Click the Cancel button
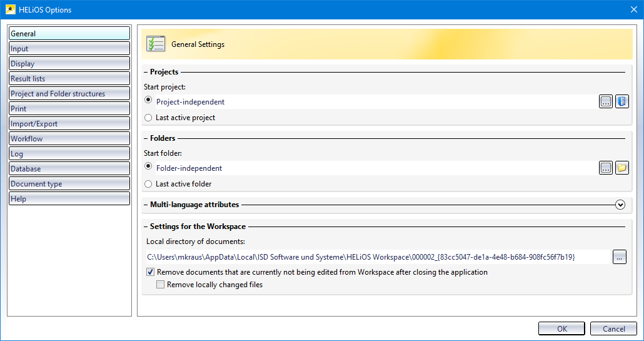Screen dimensions: 644x341 [613, 328]
